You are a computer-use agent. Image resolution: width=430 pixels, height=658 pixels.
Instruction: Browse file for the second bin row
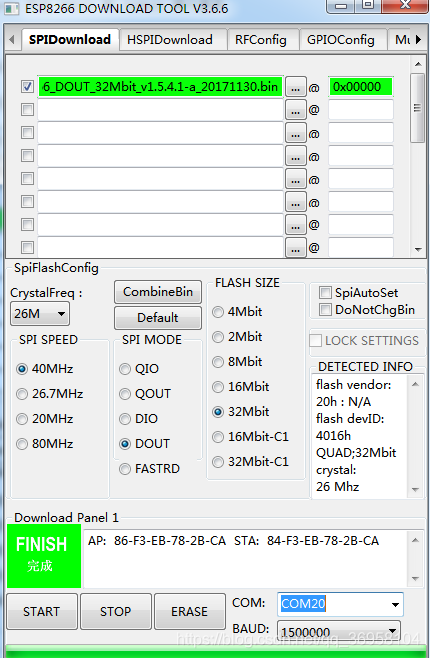(295, 110)
